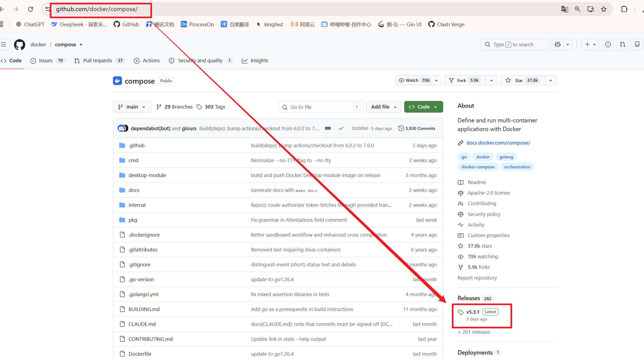Open the .github folder
This screenshot has width=644, height=360.
[137, 145]
